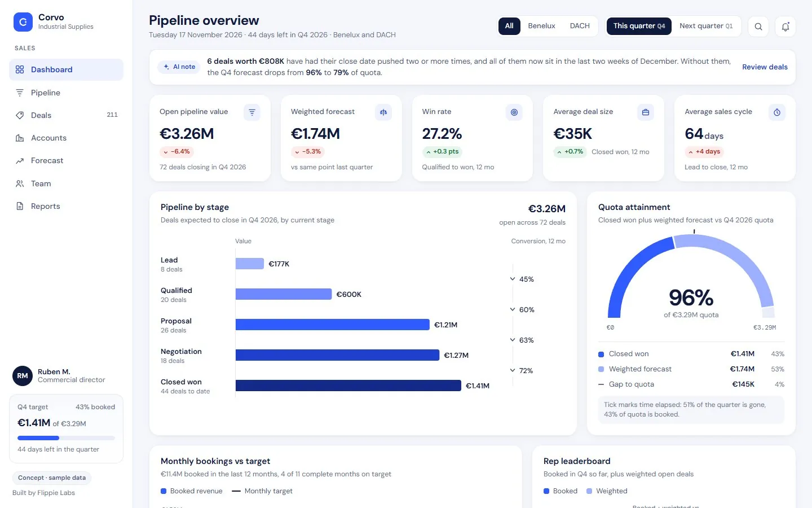
Task: Click the Forecast trend arrow icon
Action: pos(20,161)
